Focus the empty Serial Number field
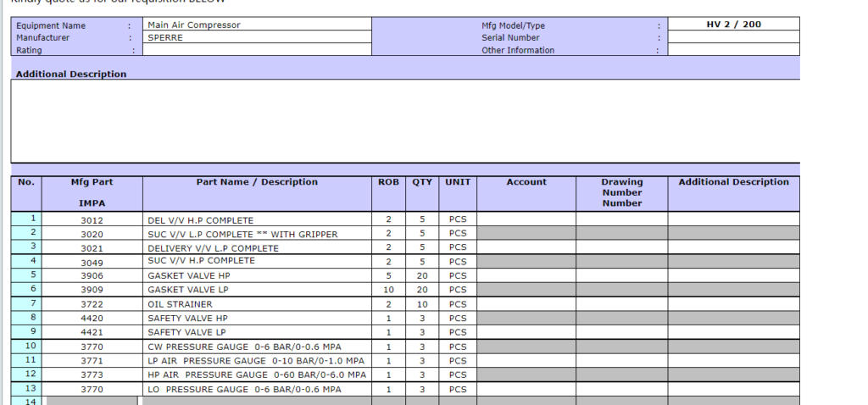868x405 pixels. (733, 37)
